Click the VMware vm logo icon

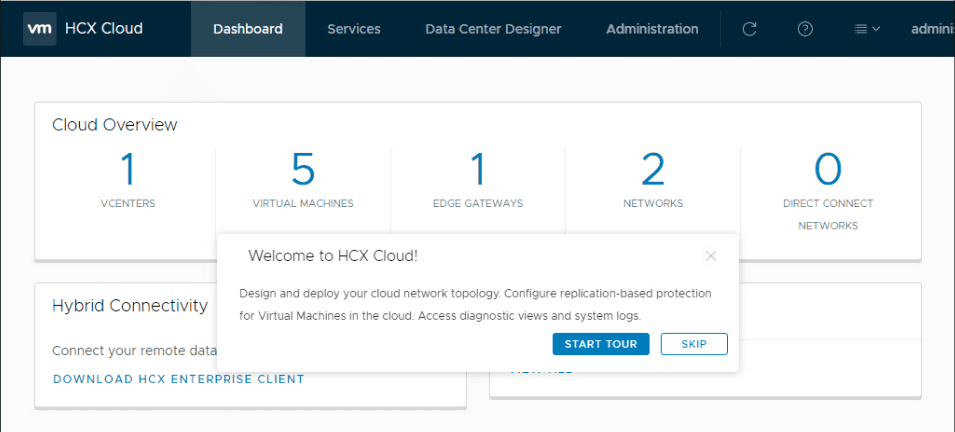coord(39,29)
